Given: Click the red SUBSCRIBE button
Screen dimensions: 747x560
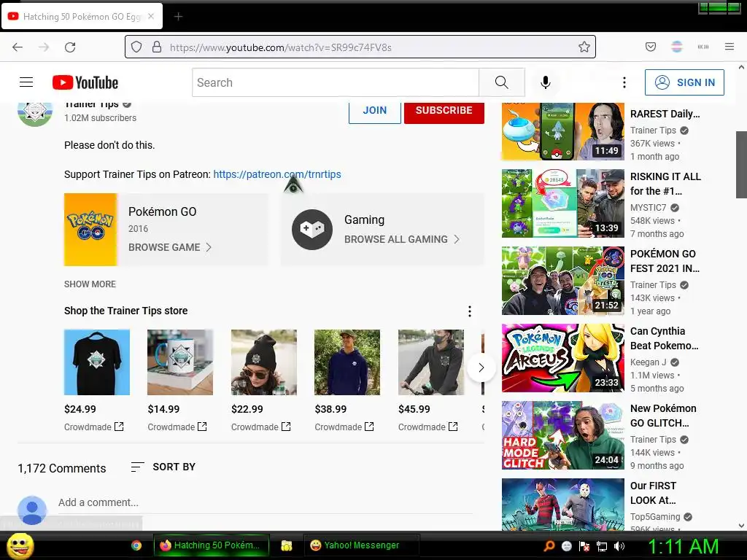Looking at the screenshot, I should [x=444, y=112].
